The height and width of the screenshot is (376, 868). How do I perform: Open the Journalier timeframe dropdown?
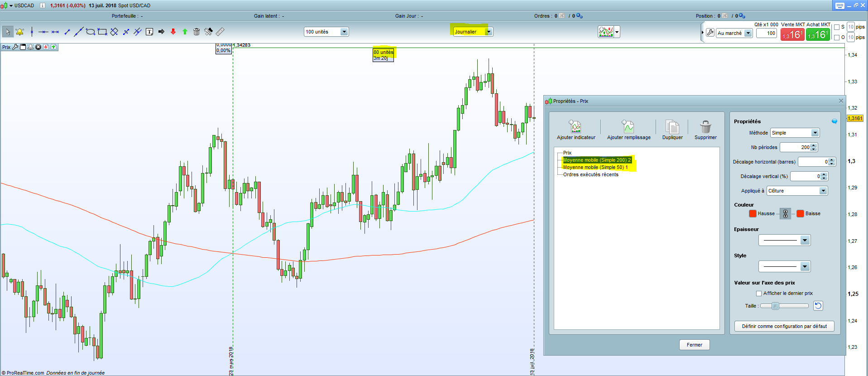[x=489, y=32]
